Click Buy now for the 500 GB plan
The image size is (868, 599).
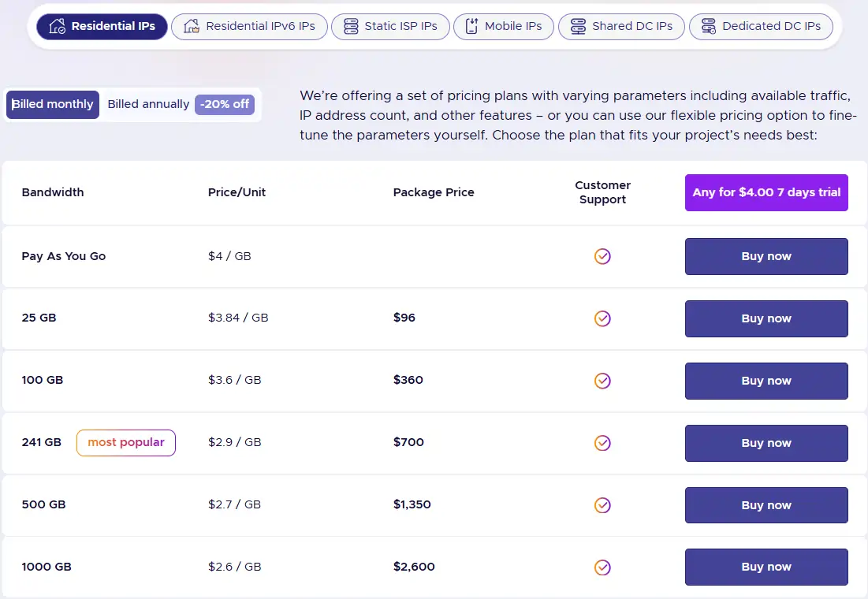(x=766, y=504)
